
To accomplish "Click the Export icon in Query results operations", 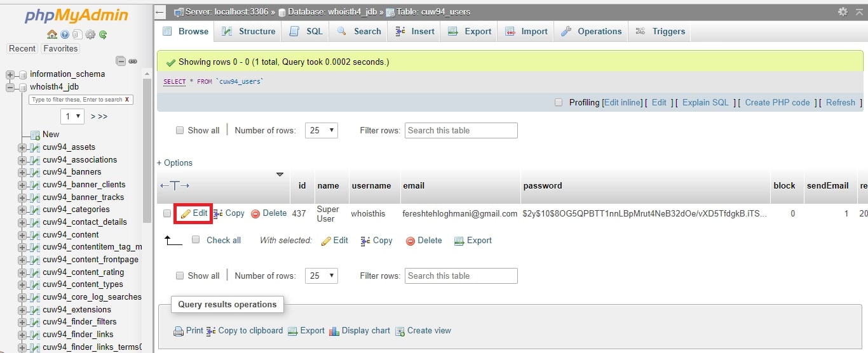I will [x=293, y=331].
